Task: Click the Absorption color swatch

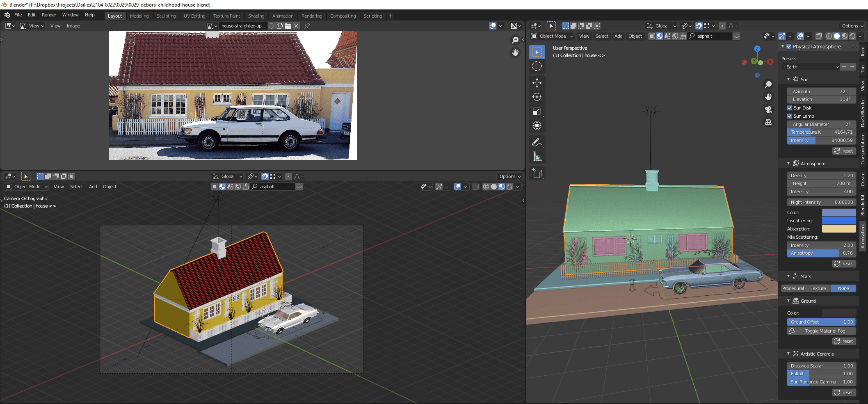Action: click(839, 229)
